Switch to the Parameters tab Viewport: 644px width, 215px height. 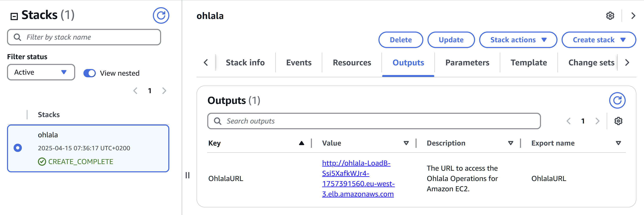467,63
